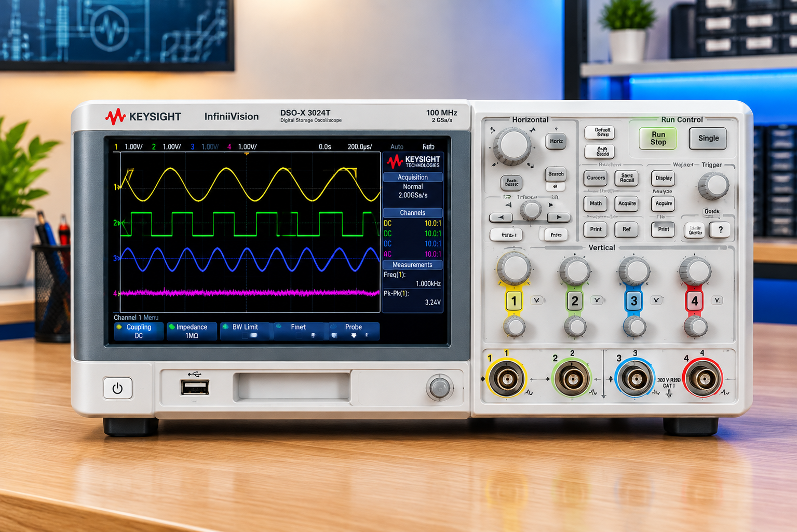Viewport: 797px width, 532px height.
Task: Toggle the green Run Stop key
Action: pos(658,138)
